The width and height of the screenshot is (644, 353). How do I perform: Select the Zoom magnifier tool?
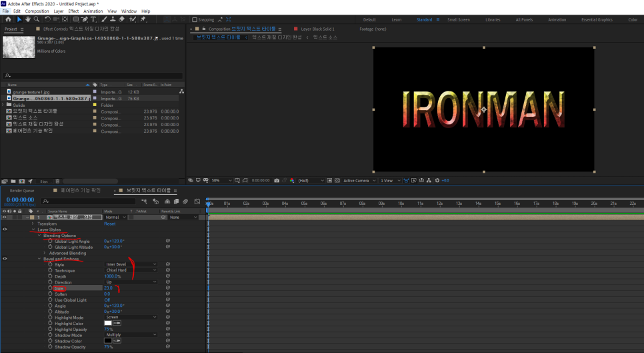pos(37,19)
